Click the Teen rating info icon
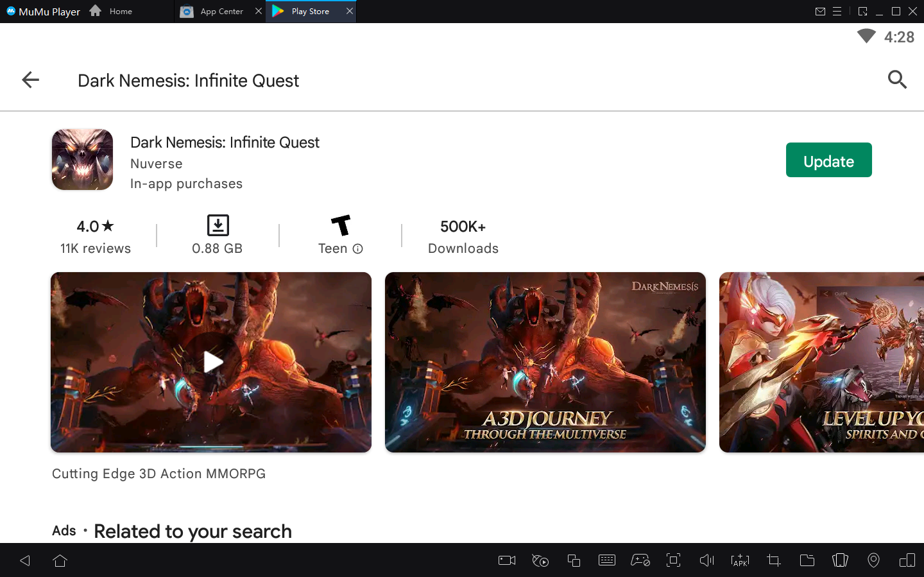 tap(358, 249)
